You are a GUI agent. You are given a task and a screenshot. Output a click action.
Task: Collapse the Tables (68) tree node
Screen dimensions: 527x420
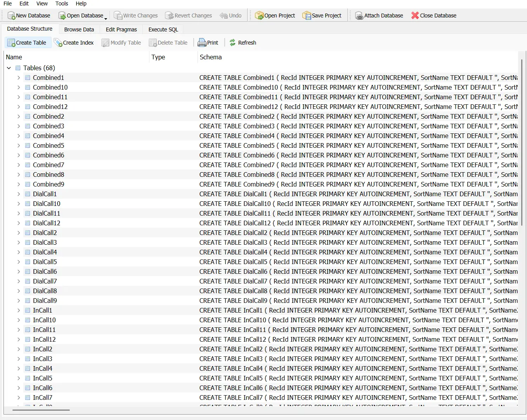click(9, 68)
